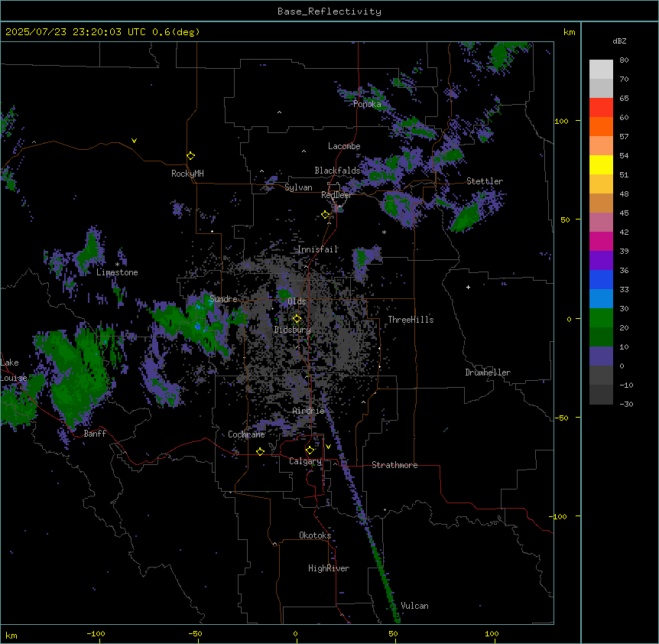
Task: Click the ThreeHills town label
Action: 411,320
